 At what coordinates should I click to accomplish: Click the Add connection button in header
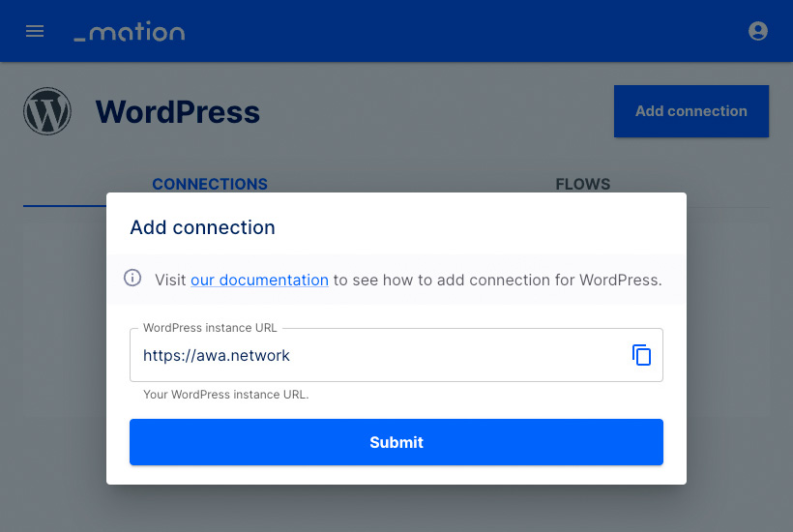691,111
